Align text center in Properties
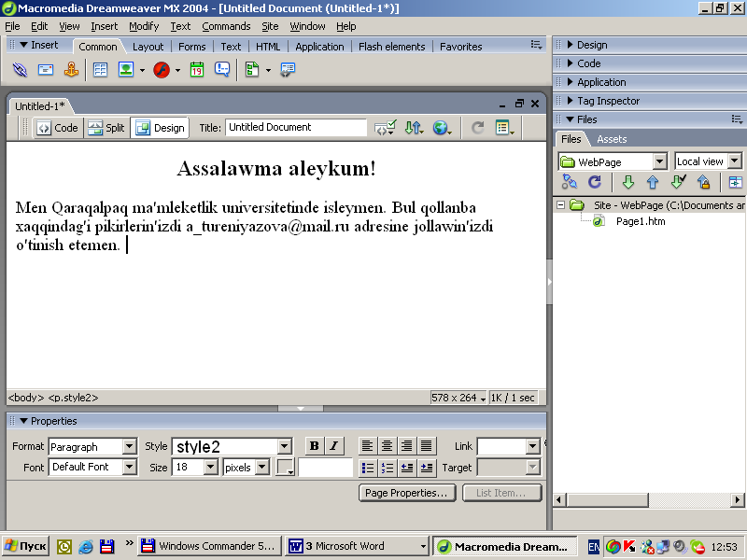747x560 pixels. tap(387, 446)
